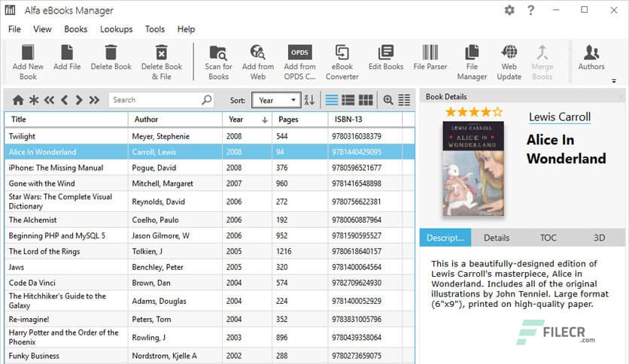Select The Lord of the Rings row
The width and height of the screenshot is (629, 364).
tap(209, 251)
